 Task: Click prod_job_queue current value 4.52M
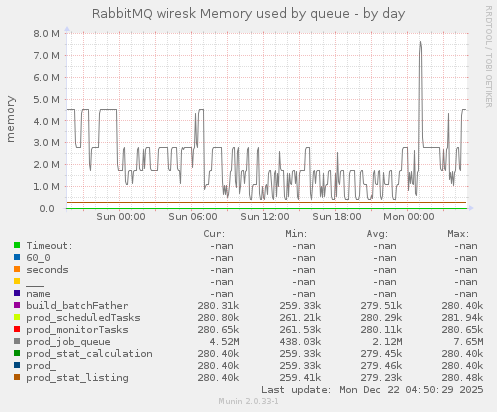click(224, 342)
